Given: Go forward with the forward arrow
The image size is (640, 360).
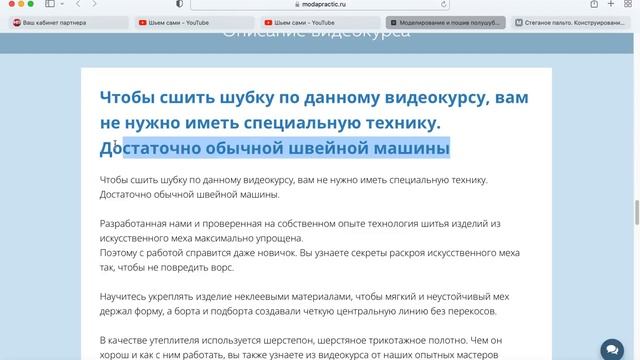Looking at the screenshot, I should tap(94, 4).
